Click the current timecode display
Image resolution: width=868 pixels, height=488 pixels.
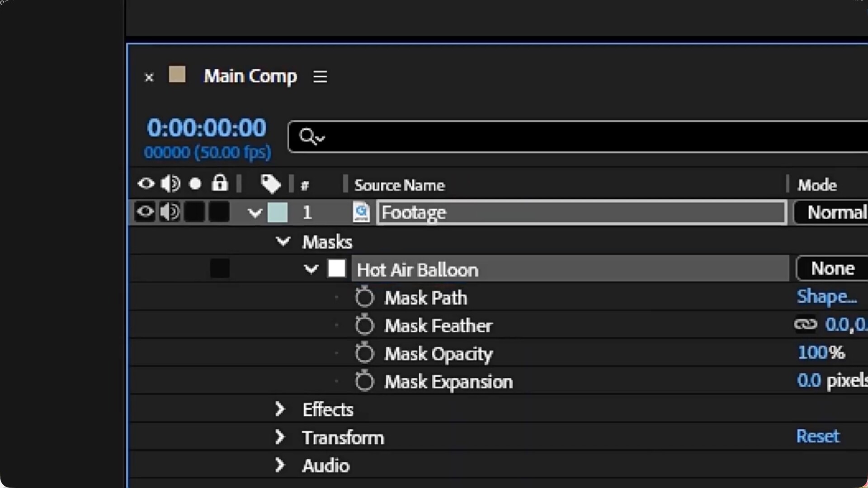coord(207,128)
